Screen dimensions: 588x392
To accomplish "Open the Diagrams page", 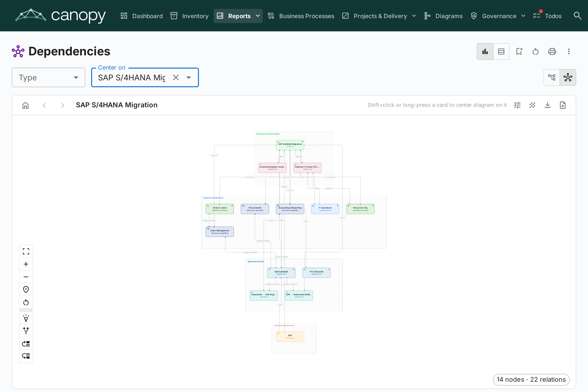I will coord(443,16).
